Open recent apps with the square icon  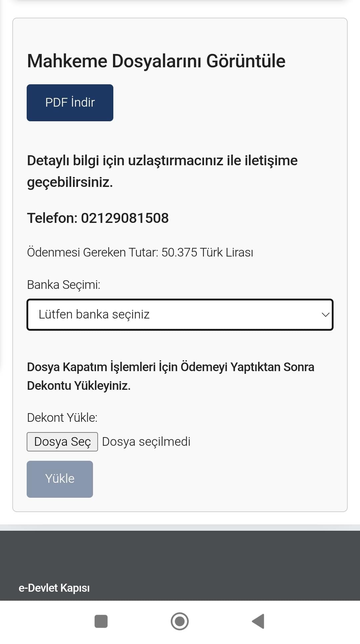[101, 621]
